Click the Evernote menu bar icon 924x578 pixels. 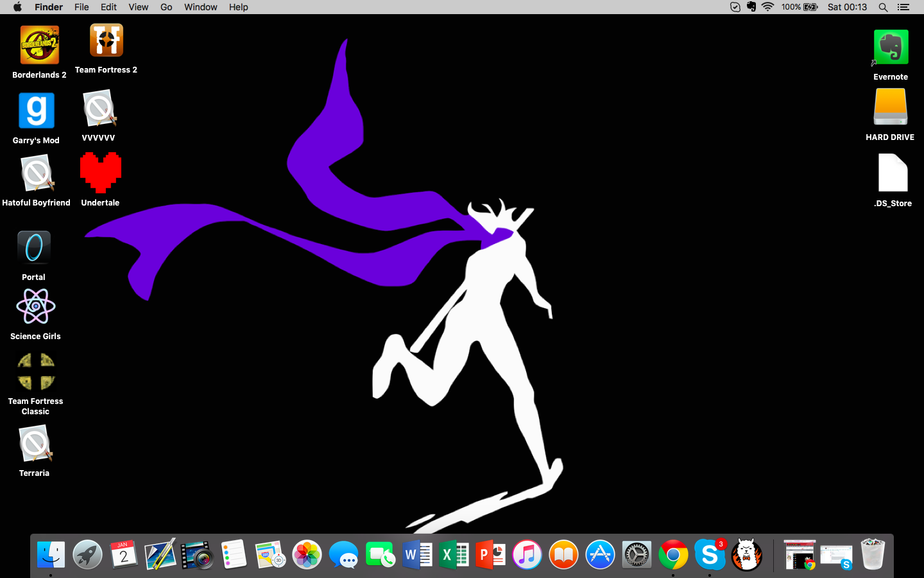(x=751, y=7)
